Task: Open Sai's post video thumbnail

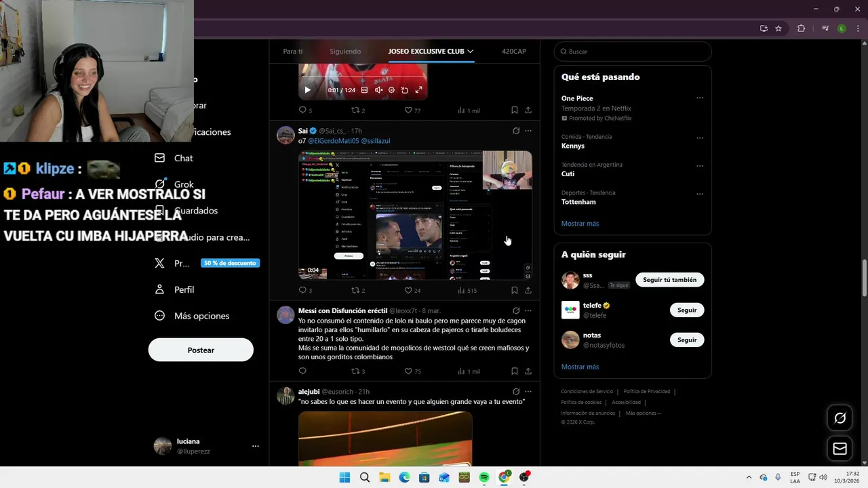Action: point(415,215)
